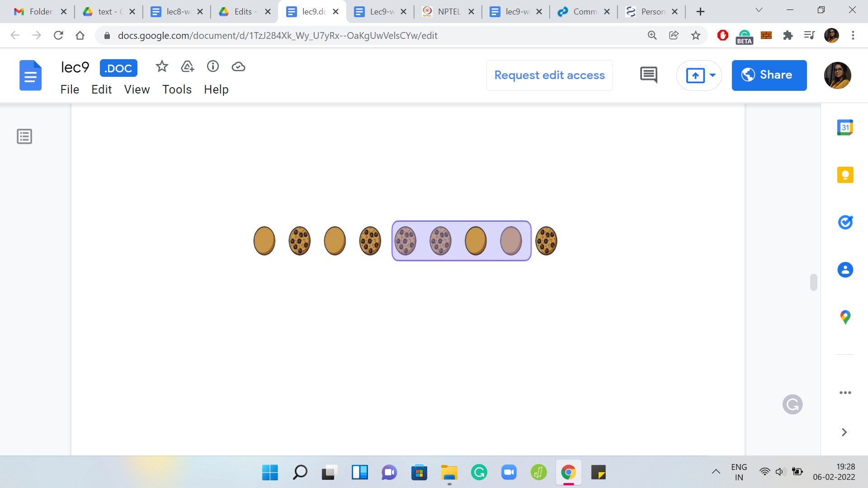The image size is (868, 488).
Task: Hide the side panel chevron
Action: [x=844, y=432]
